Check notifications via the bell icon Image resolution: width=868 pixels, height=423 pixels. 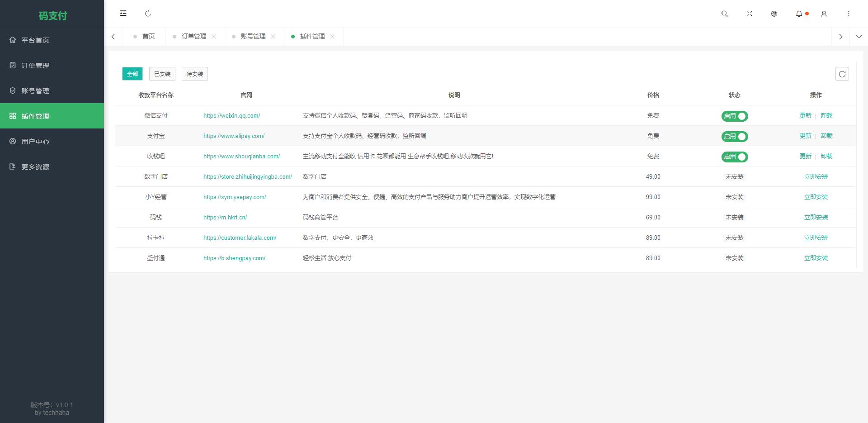798,14
